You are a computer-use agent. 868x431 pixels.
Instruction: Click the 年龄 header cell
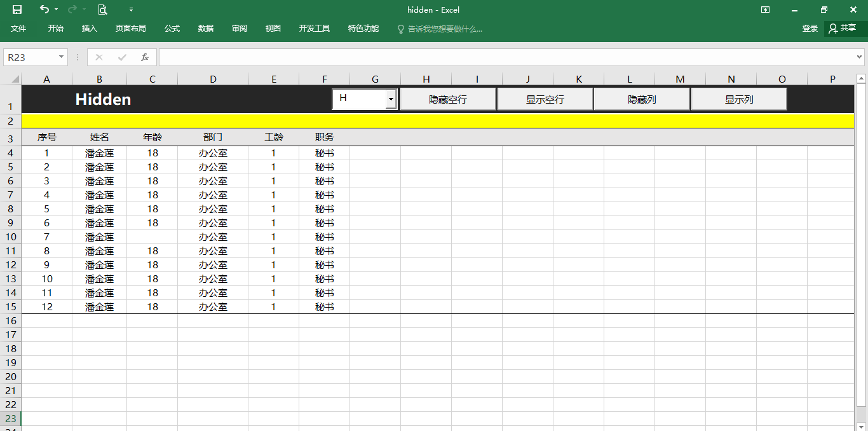153,137
